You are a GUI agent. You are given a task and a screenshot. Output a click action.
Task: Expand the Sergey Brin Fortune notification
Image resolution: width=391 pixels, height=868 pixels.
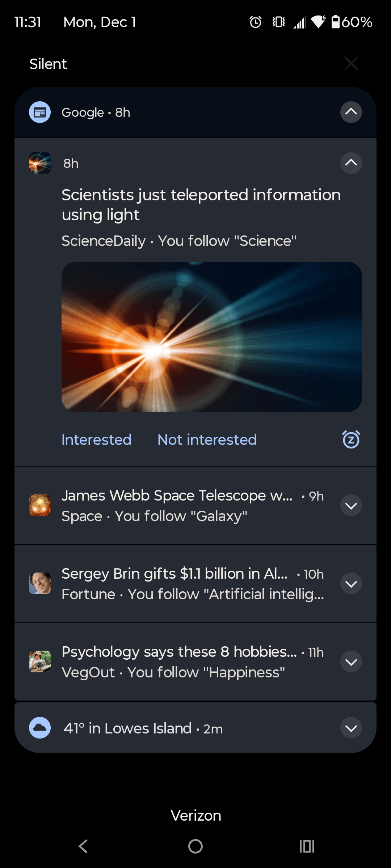pyautogui.click(x=351, y=583)
